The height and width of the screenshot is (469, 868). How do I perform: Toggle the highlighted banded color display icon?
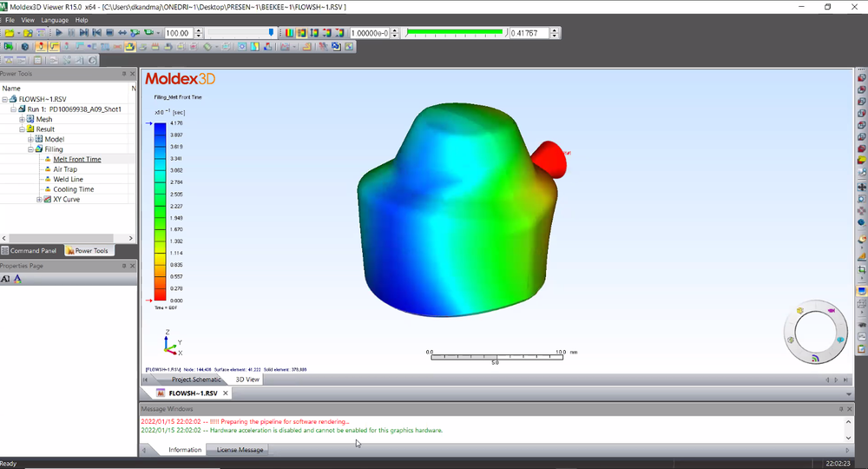pos(302,33)
